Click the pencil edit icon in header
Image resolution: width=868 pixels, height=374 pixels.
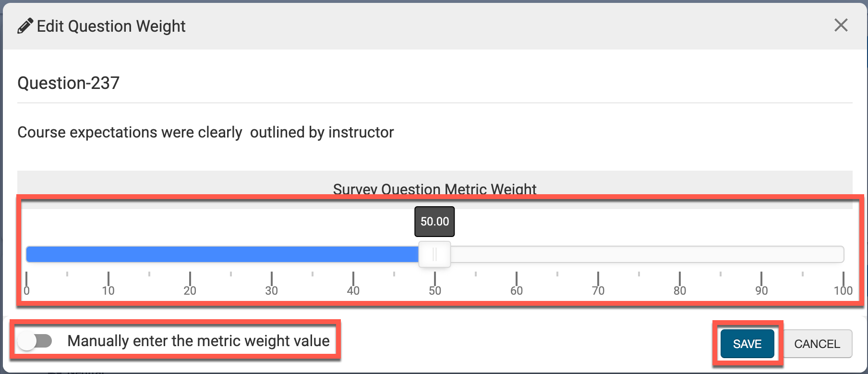click(x=25, y=26)
